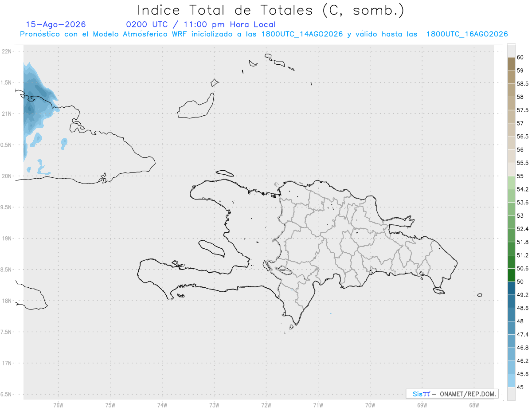Click the longitude axis label '73W'
This screenshot has height=411, width=532.
[214, 405]
